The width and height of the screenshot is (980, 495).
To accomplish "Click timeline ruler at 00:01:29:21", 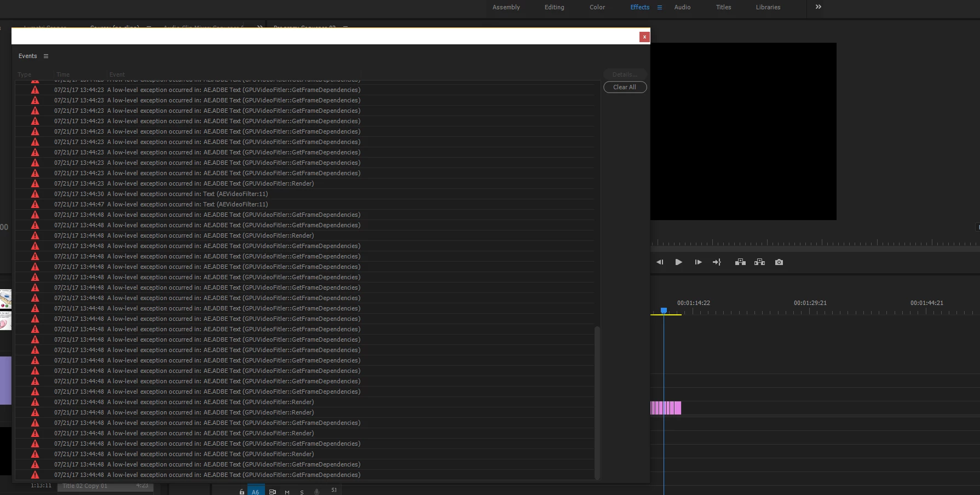I will pos(810,303).
